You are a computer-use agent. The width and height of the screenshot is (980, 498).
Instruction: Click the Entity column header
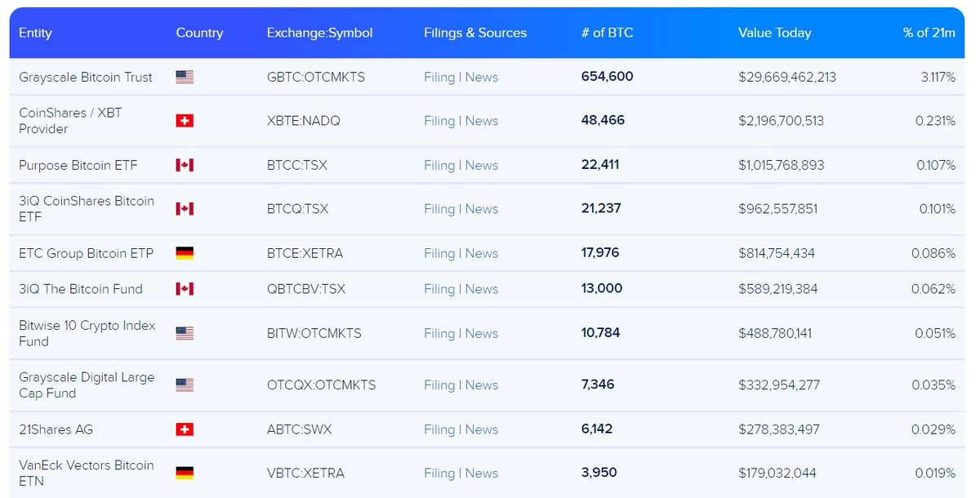(x=37, y=33)
